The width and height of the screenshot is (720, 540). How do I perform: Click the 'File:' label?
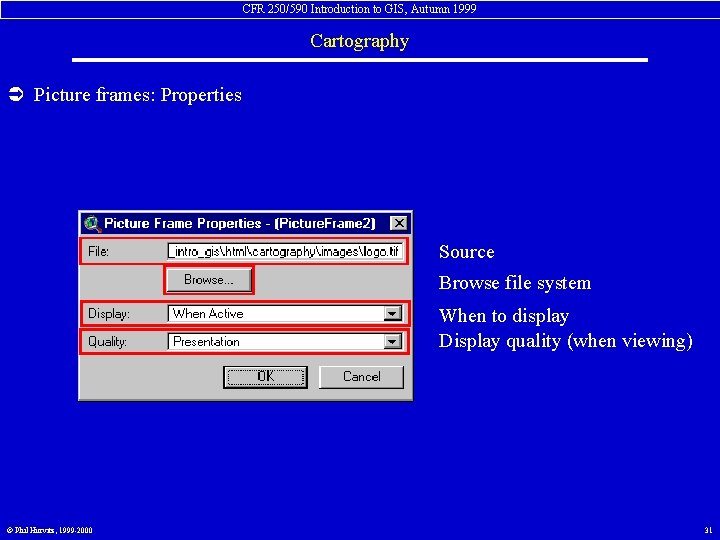coord(98,252)
